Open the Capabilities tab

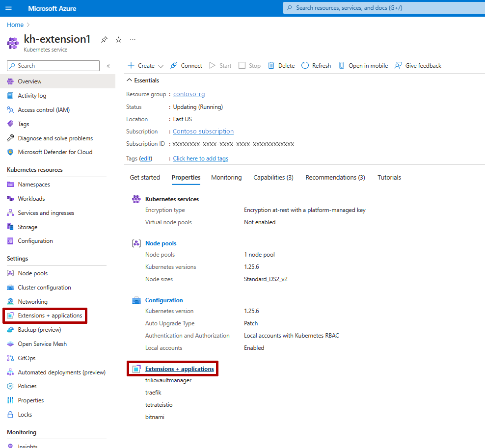[273, 177]
